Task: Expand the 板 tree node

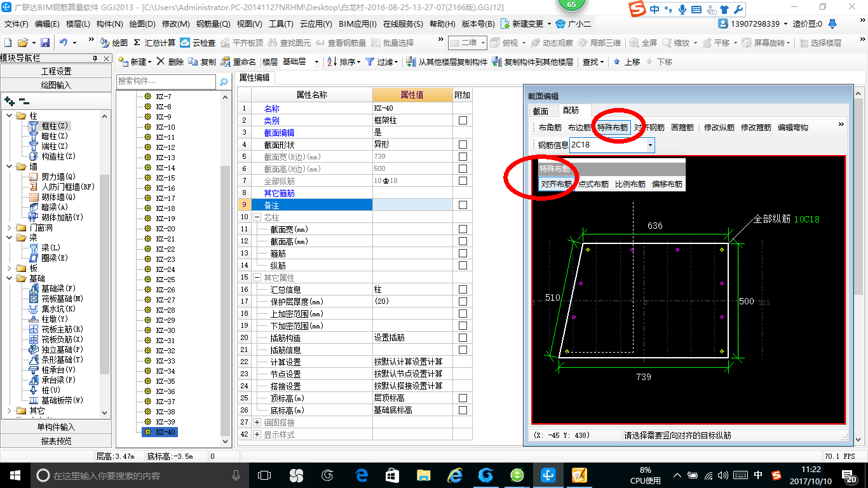Action: (10, 268)
